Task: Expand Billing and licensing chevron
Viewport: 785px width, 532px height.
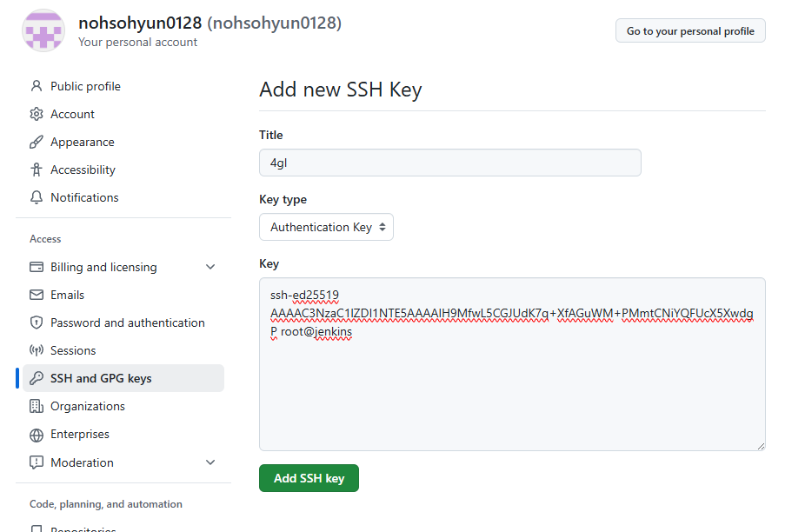Action: pos(210,267)
